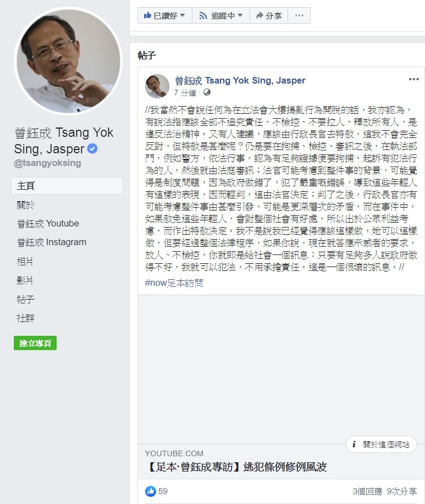Click the #now足本訪問 hashtag link
The image size is (425, 504).
[x=174, y=283]
